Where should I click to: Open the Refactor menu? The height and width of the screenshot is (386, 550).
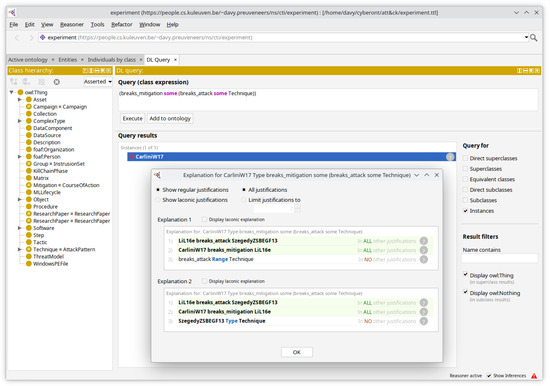pyautogui.click(x=122, y=25)
